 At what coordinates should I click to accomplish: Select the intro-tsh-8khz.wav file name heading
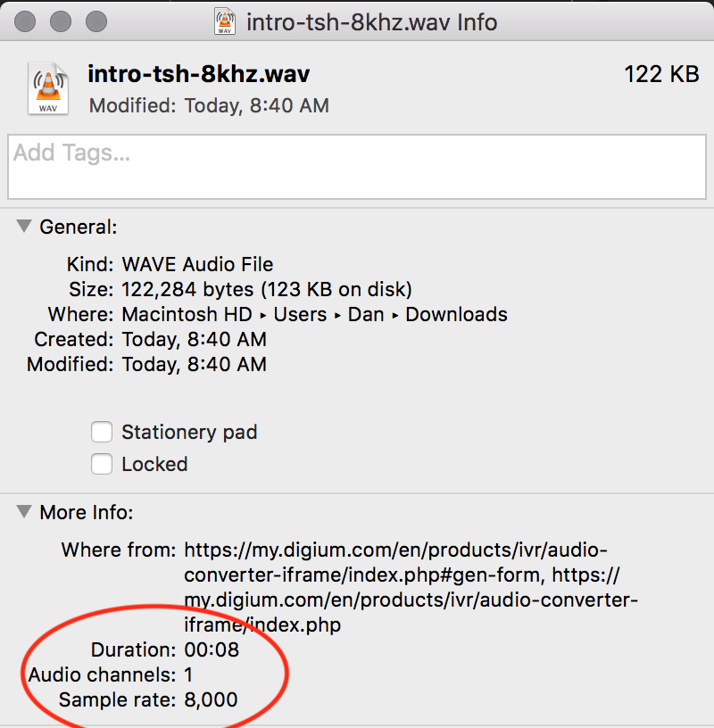(199, 74)
